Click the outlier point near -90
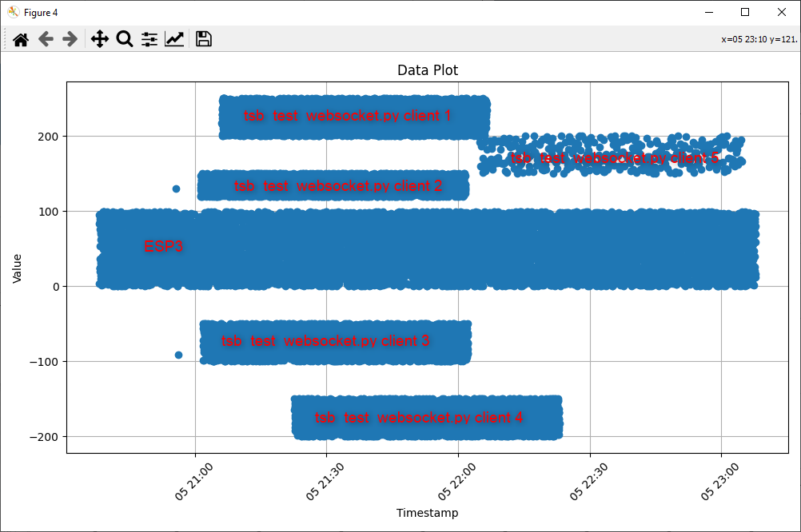 178,355
